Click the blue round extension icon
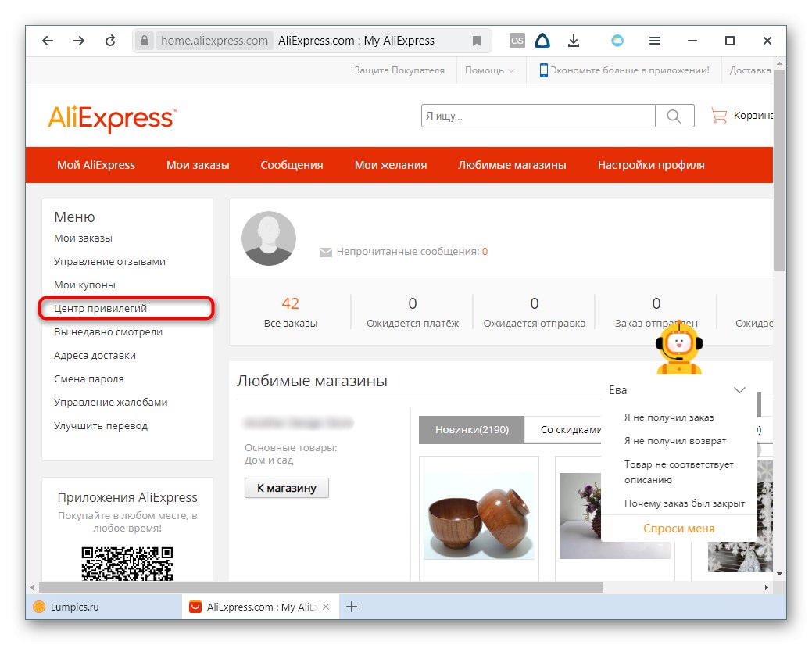The height and width of the screenshot is (645, 812). pyautogui.click(x=617, y=41)
